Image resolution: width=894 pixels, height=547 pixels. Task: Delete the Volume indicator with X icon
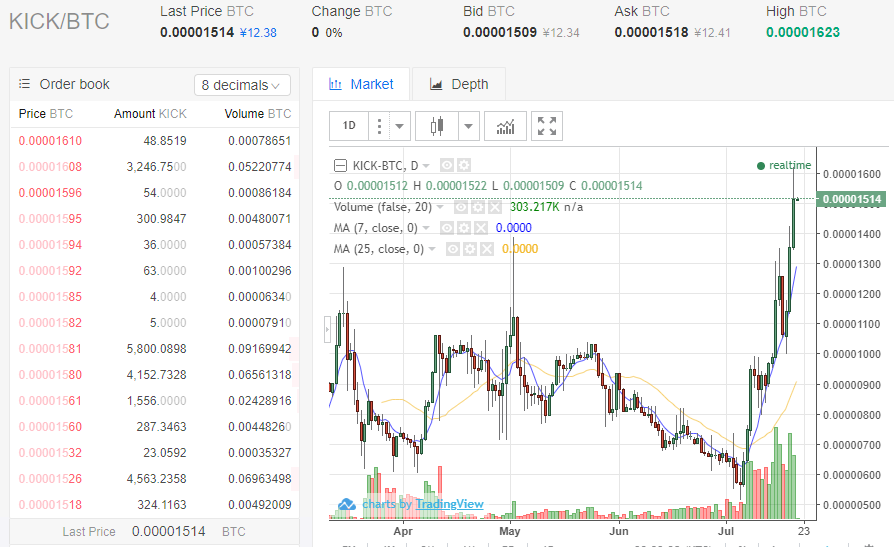coord(493,207)
